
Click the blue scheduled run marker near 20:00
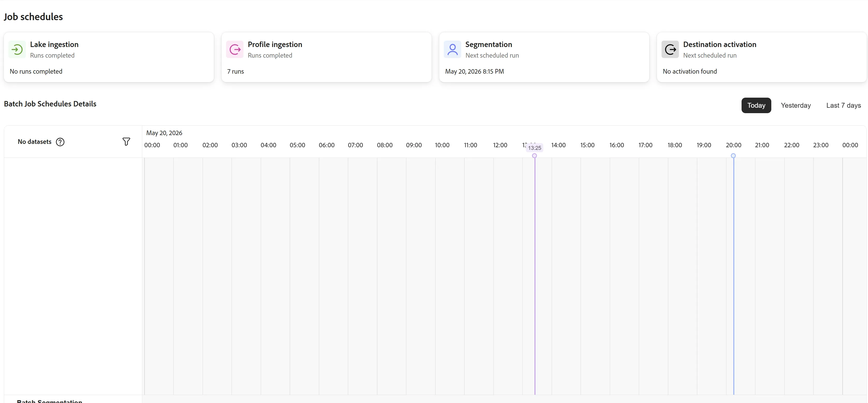pos(733,156)
